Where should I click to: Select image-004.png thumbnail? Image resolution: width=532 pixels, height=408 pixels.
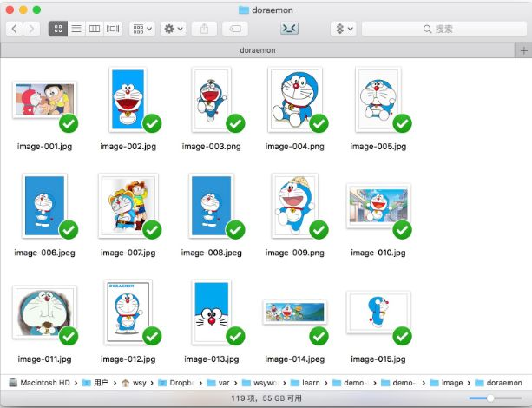click(295, 100)
